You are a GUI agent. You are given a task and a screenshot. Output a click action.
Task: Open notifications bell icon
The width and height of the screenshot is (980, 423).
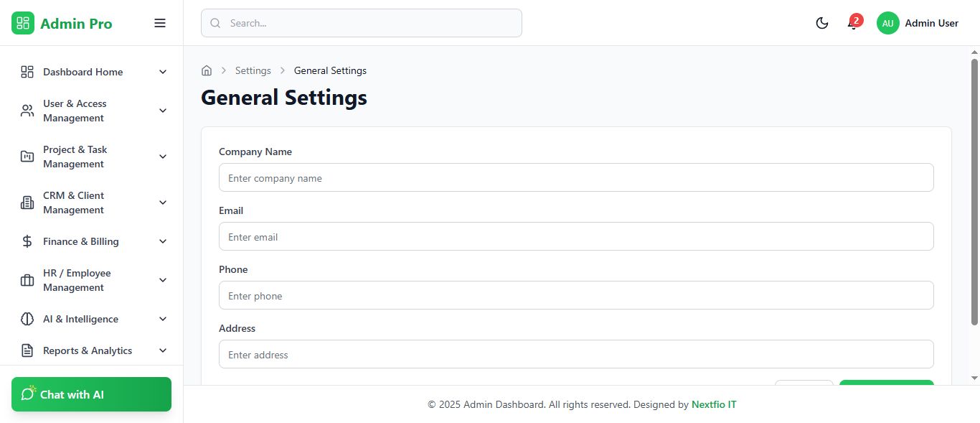click(852, 24)
